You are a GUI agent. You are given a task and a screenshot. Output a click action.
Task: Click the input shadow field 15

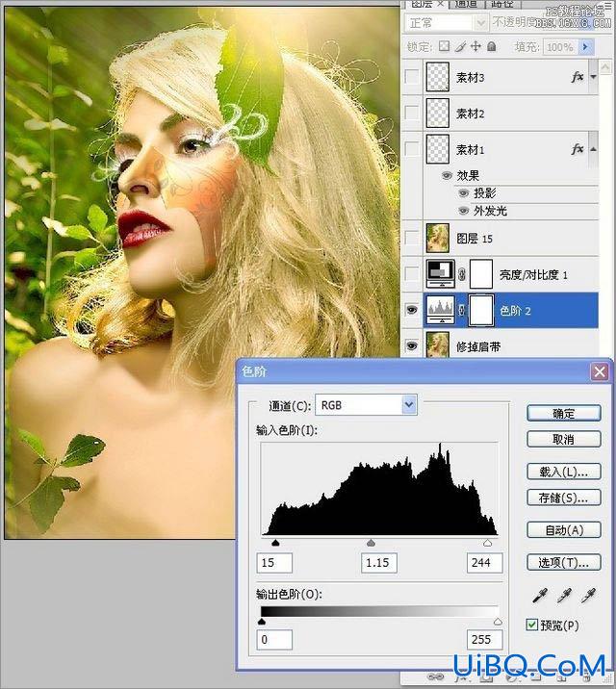click(x=274, y=562)
